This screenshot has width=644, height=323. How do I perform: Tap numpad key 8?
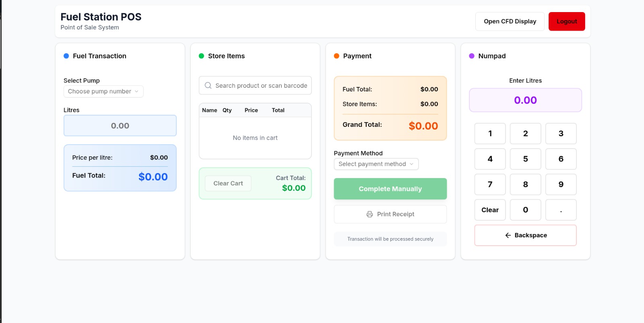(x=525, y=184)
